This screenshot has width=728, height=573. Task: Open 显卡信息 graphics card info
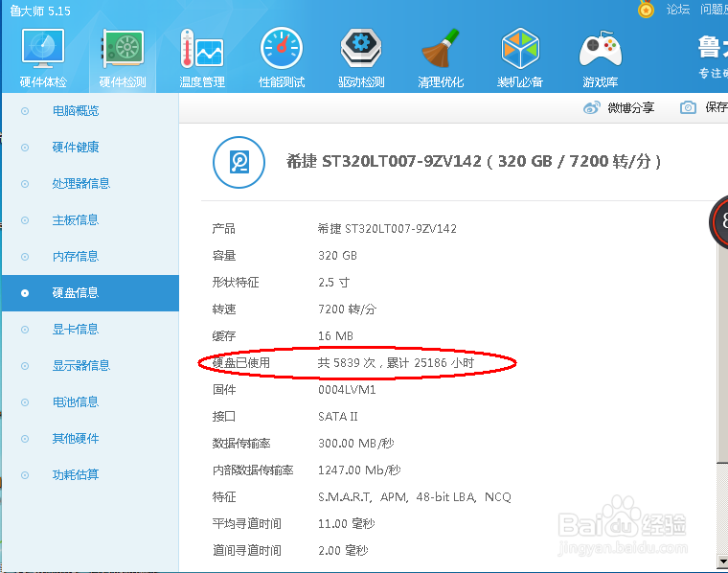[x=76, y=330]
